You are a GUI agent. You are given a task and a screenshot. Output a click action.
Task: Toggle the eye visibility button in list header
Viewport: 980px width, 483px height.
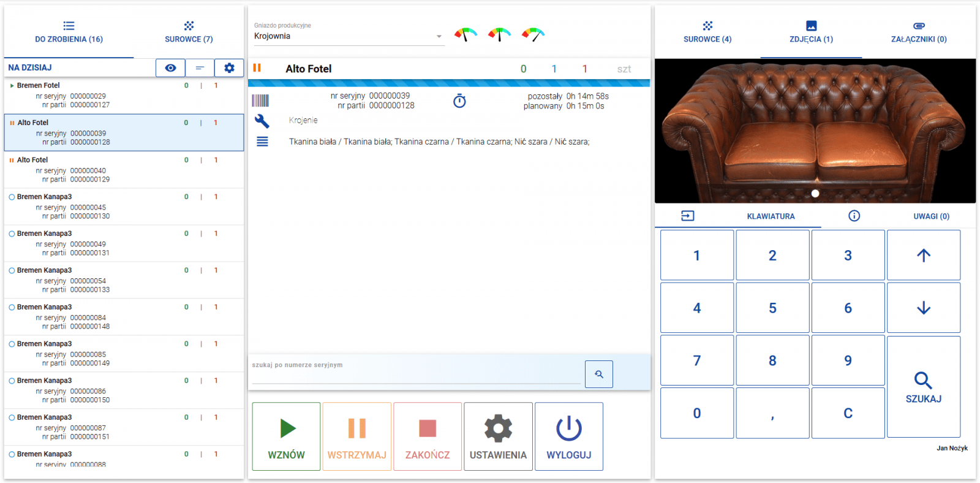click(x=170, y=68)
